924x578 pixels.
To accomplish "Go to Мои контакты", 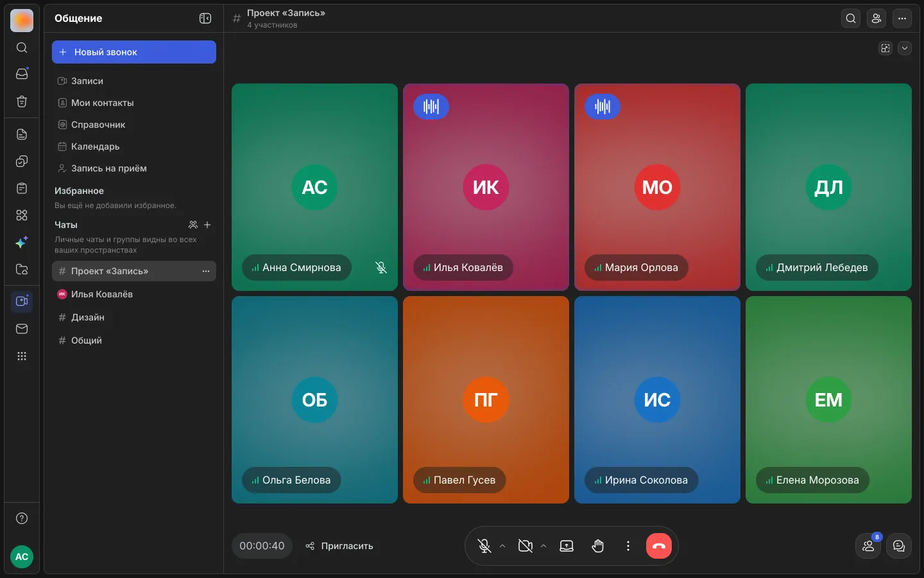I will tap(133, 103).
